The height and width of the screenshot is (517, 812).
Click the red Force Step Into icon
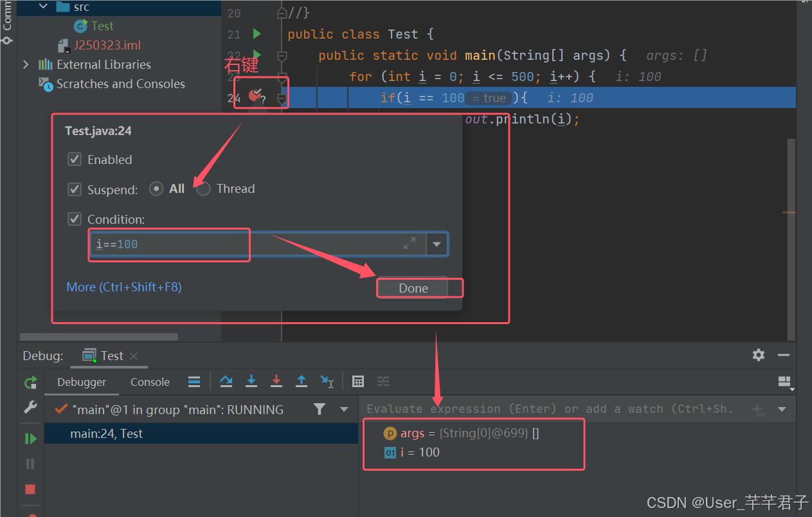click(x=276, y=381)
